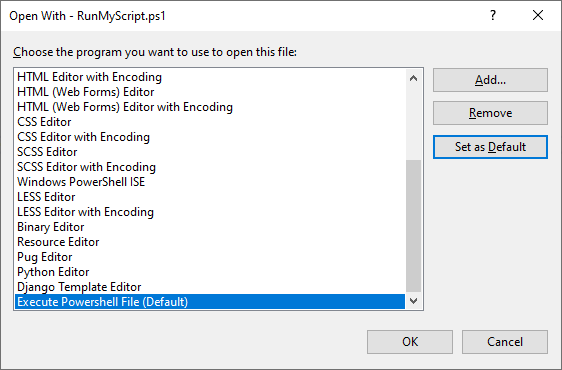Click the scroll down arrow in list

[x=413, y=301]
